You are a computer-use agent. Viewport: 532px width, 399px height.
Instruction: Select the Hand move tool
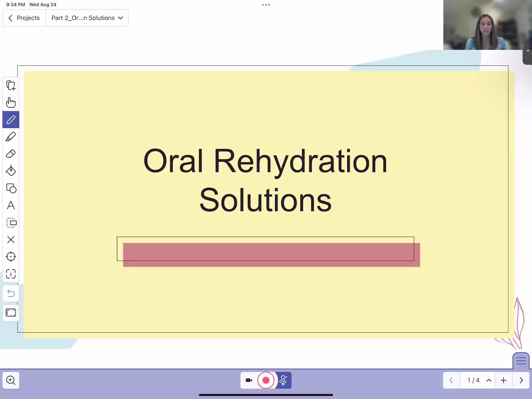point(11,102)
